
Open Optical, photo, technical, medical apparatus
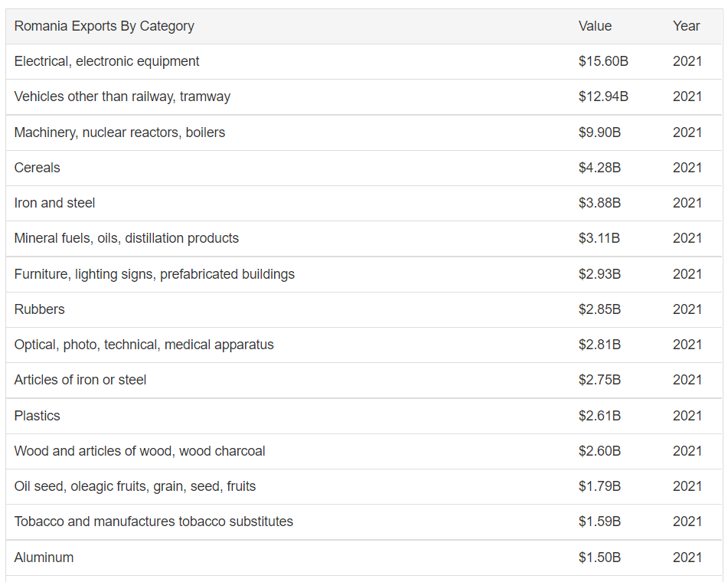coord(143,345)
